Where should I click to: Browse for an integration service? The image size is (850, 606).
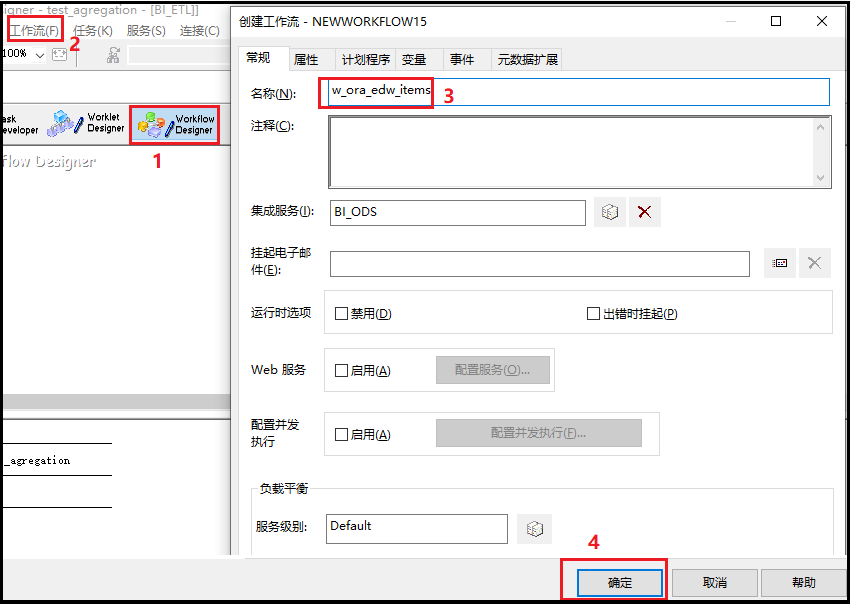click(x=609, y=211)
